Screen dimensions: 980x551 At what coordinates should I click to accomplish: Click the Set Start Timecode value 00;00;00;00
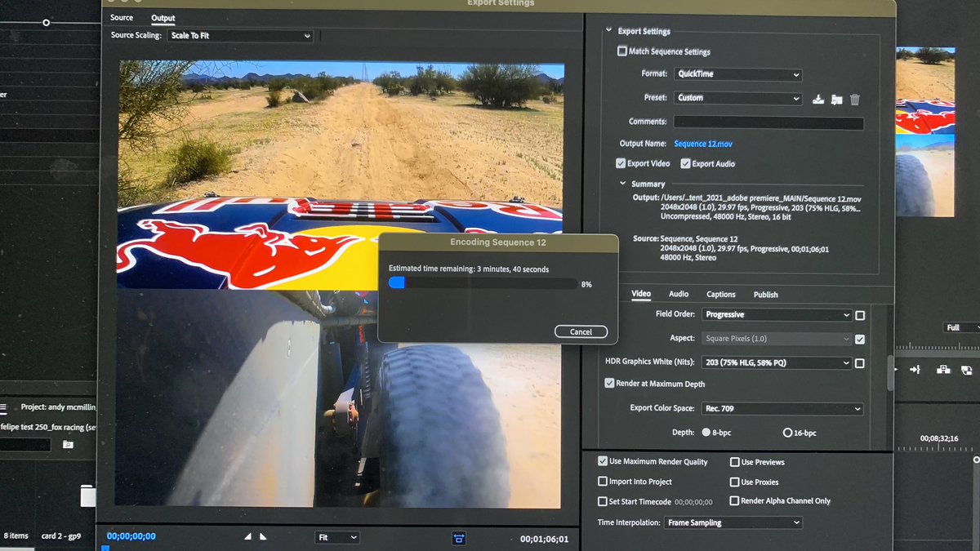693,502
